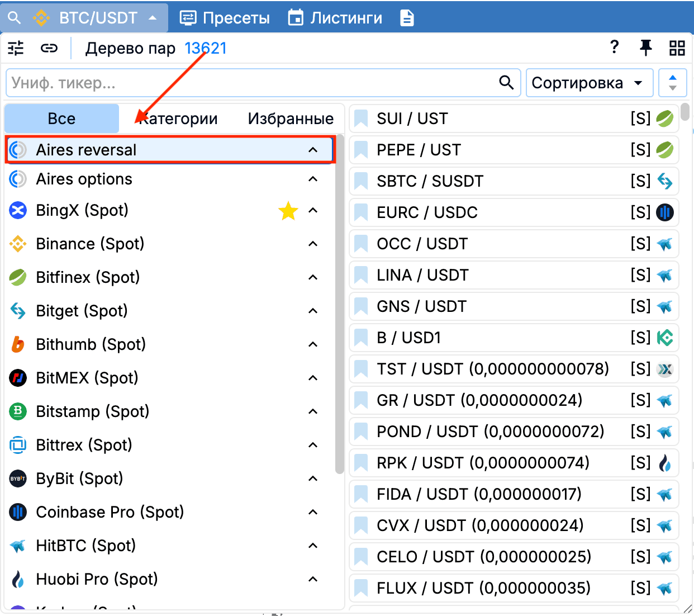Toggle bookmark flag for LINA / USDT

[361, 275]
